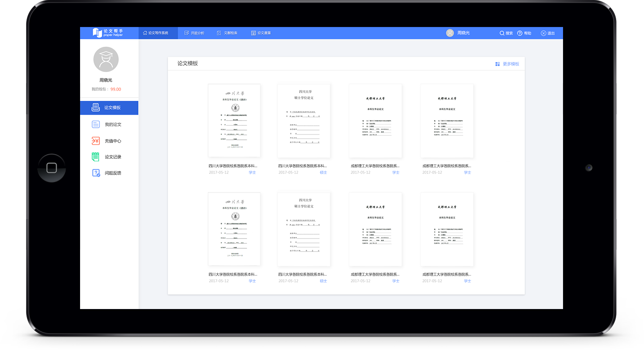Switch to the 开题分析 tab
Image resolution: width=644 pixels, height=350 pixels.
[194, 33]
